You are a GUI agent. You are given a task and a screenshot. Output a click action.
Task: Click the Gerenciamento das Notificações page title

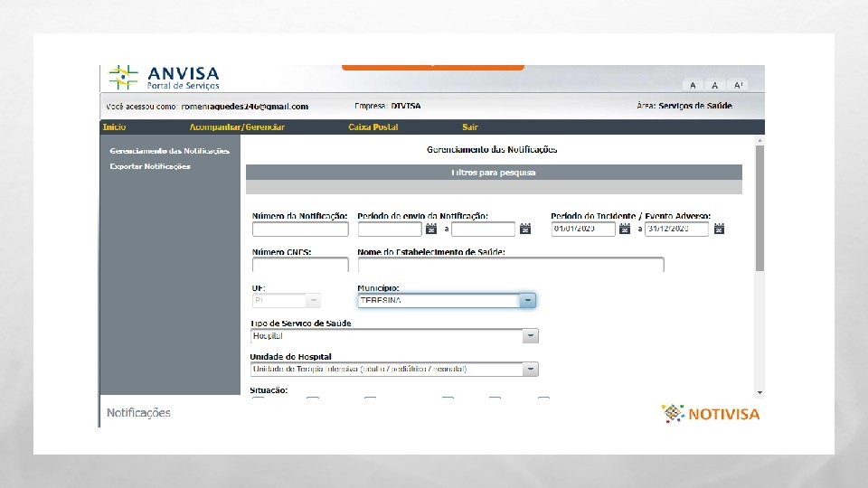[492, 149]
